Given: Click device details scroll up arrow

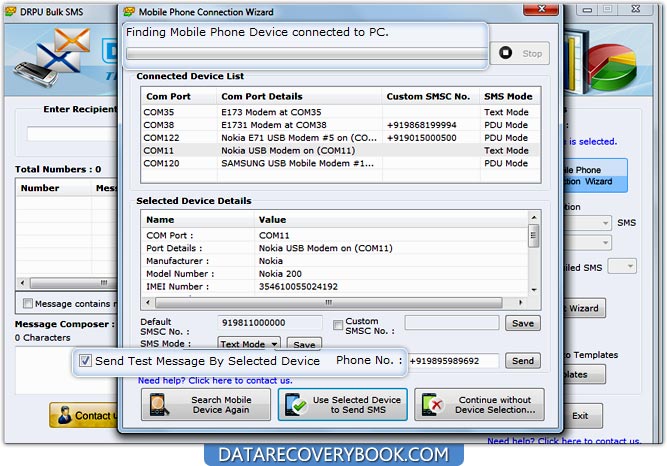Looking at the screenshot, I should pyautogui.click(x=534, y=217).
